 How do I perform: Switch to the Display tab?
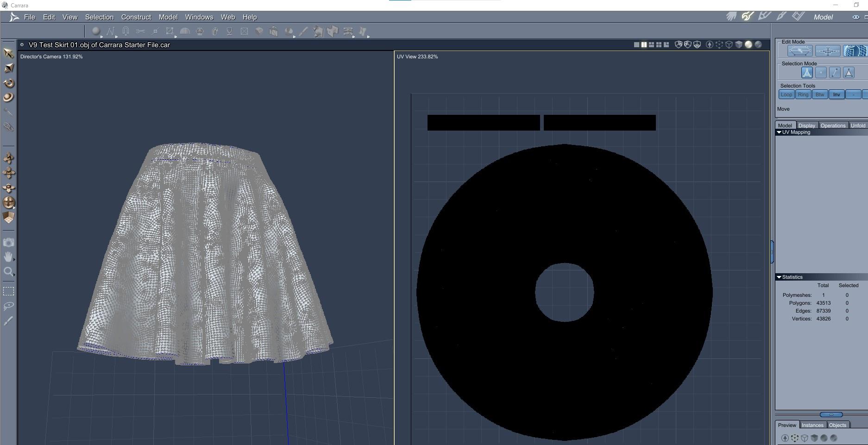806,125
